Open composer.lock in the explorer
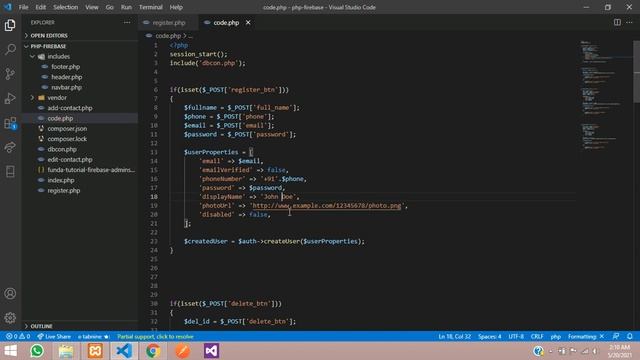Viewport: 640px width, 360px height. pos(67,139)
